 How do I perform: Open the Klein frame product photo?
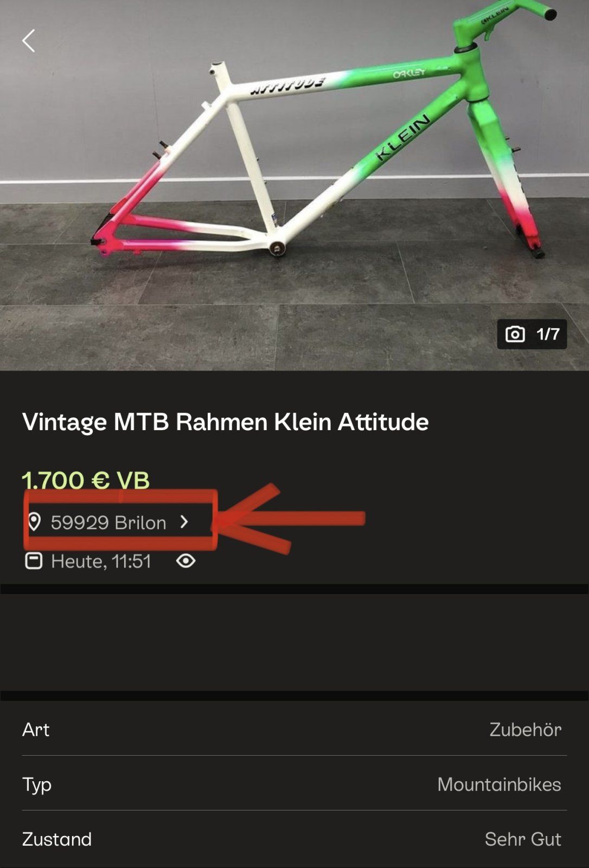tap(294, 185)
